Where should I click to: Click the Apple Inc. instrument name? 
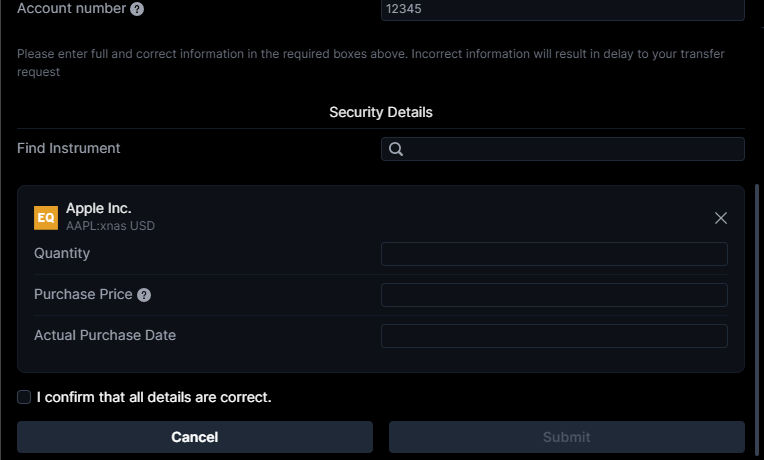pyautogui.click(x=99, y=209)
